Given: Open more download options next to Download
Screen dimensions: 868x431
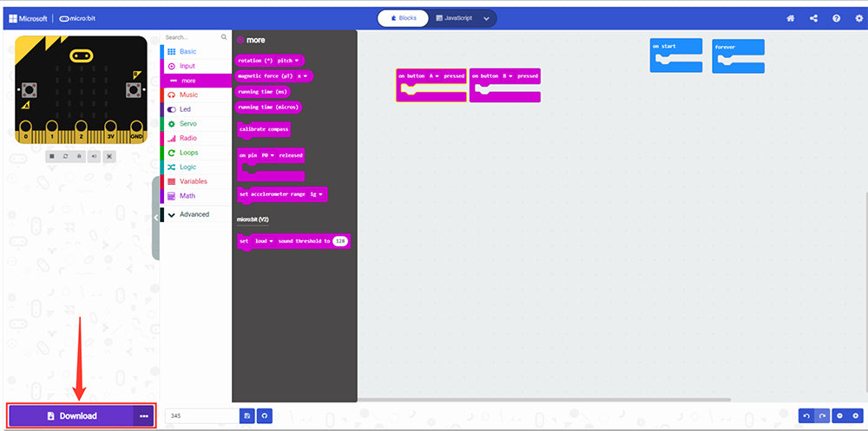Looking at the screenshot, I should pos(144,416).
